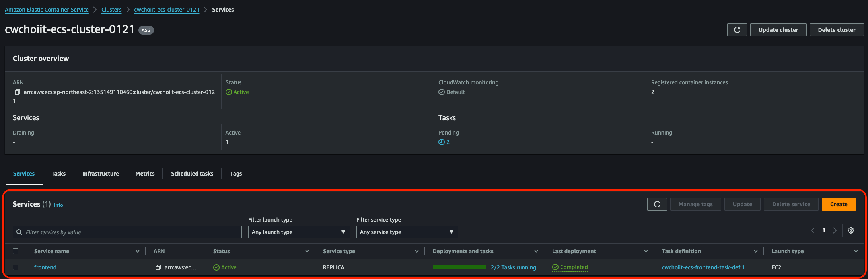Select the frontend service checkbox
868x279 pixels.
tap(16, 267)
